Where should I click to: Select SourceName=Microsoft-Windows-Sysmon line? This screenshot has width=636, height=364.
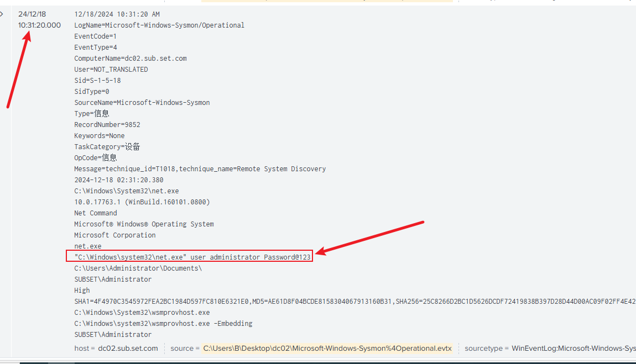pos(142,102)
